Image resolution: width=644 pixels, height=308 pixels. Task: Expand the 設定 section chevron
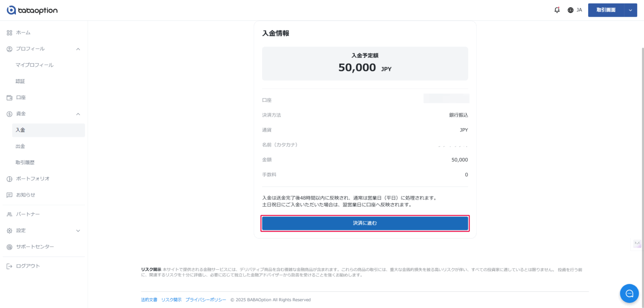(78, 231)
